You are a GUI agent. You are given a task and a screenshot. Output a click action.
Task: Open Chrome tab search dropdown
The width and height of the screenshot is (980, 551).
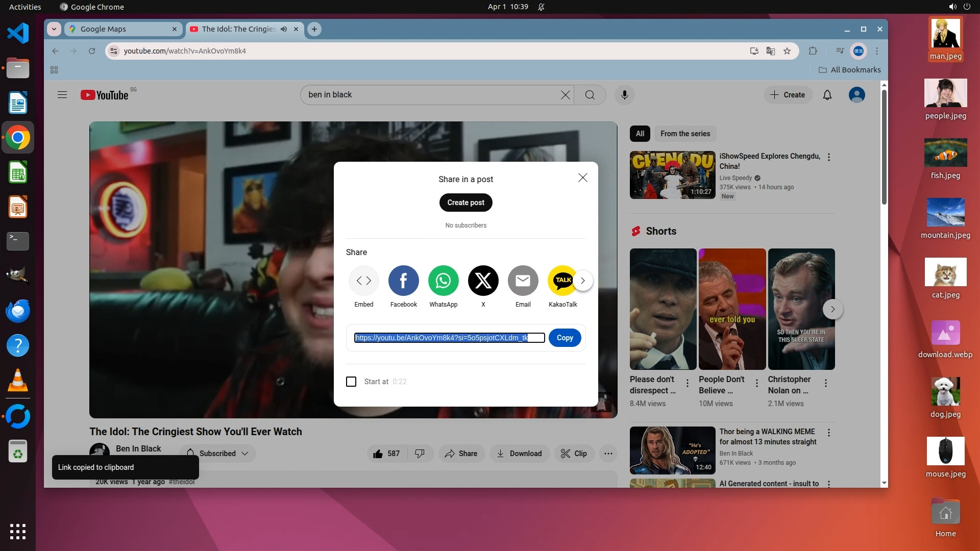coord(54,29)
